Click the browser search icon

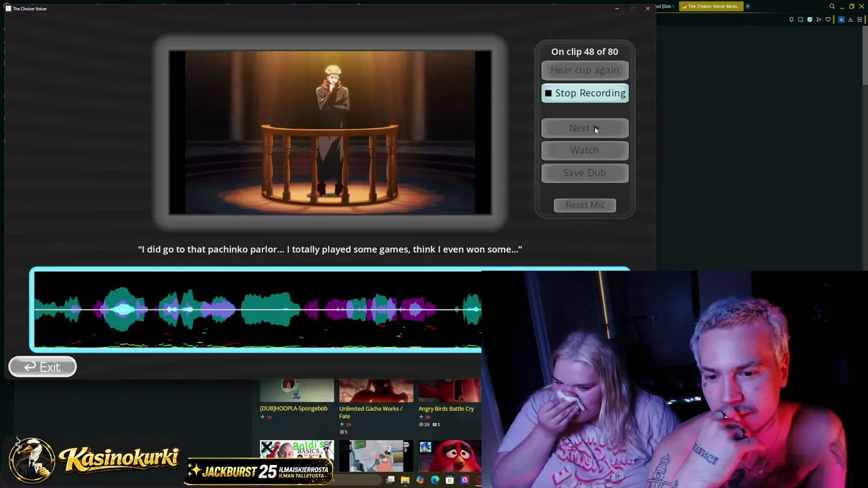[832, 6]
